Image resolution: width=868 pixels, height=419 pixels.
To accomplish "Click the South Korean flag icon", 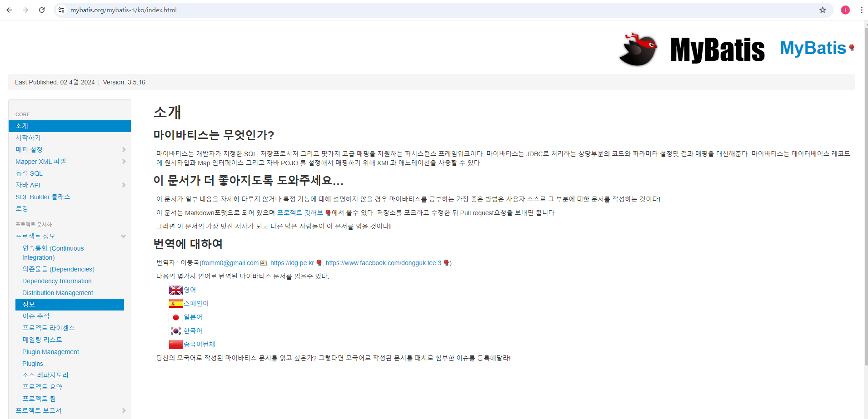I will pyautogui.click(x=175, y=331).
